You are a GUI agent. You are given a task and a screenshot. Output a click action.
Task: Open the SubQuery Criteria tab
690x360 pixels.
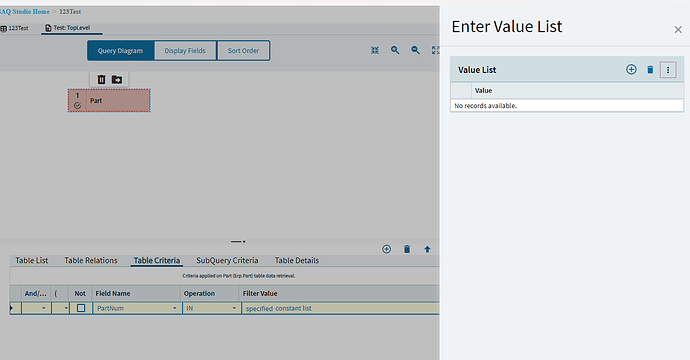227,261
